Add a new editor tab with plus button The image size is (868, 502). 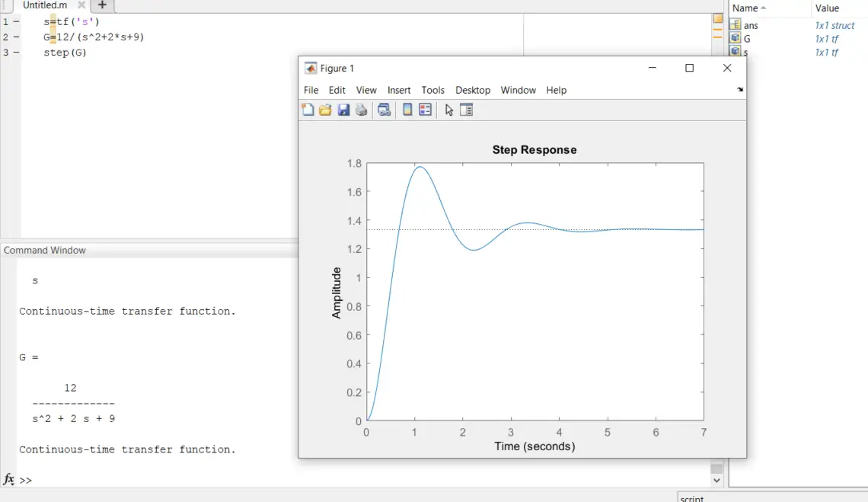click(x=102, y=5)
